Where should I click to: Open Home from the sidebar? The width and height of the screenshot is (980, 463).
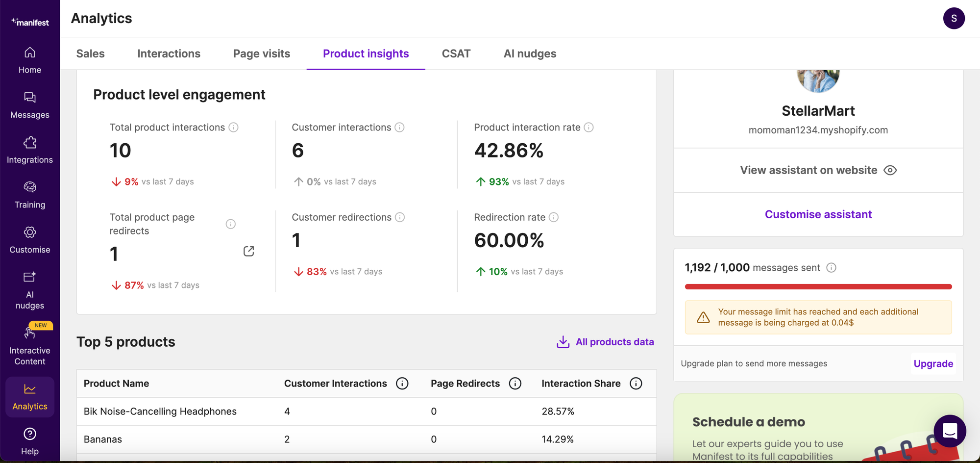tap(30, 60)
